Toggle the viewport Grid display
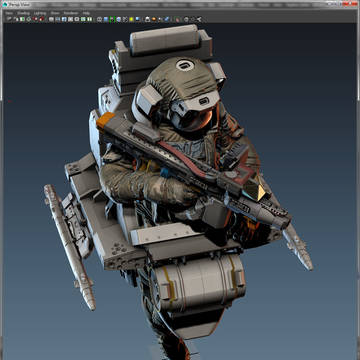The width and height of the screenshot is (360, 360). click(x=51, y=19)
